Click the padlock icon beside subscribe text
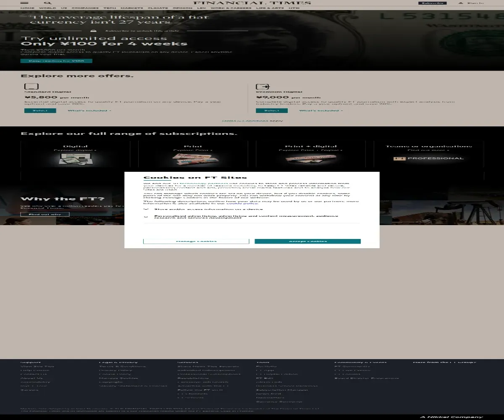 point(93,31)
